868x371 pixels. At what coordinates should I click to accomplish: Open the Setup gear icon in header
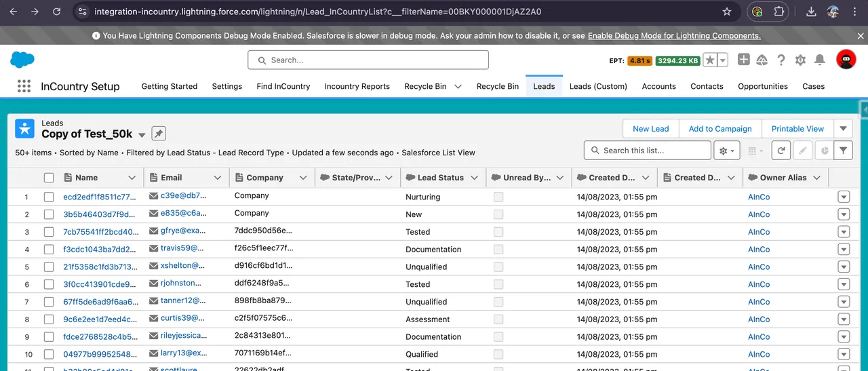[800, 60]
